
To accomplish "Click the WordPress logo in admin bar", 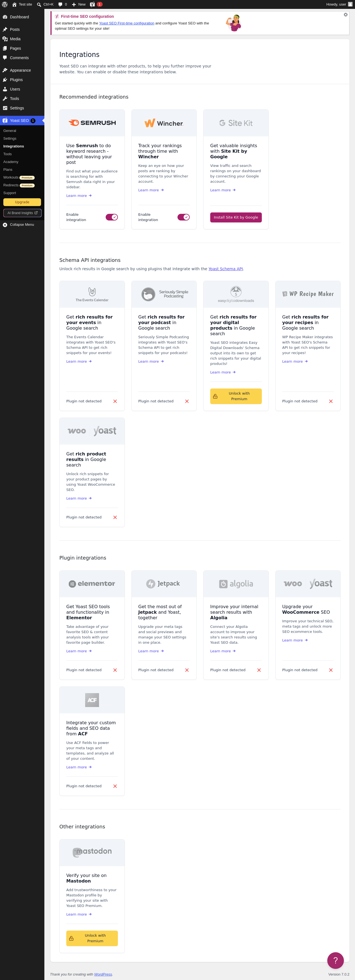I will [x=4, y=4].
